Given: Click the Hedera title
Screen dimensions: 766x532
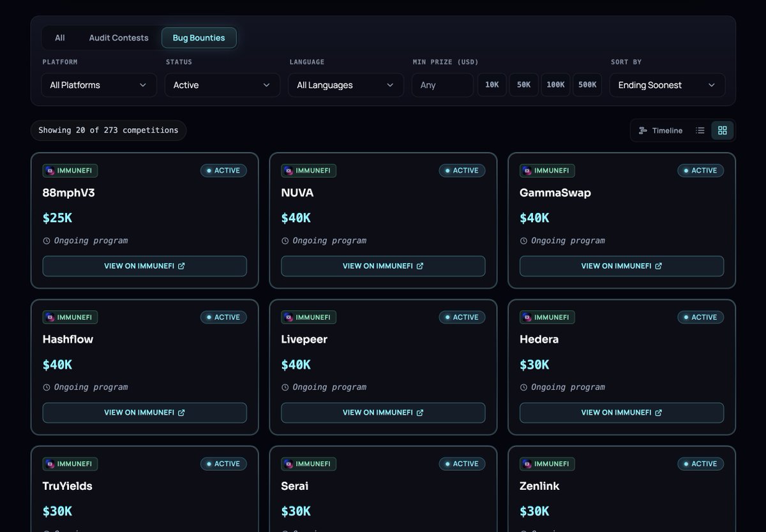Looking at the screenshot, I should point(539,339).
